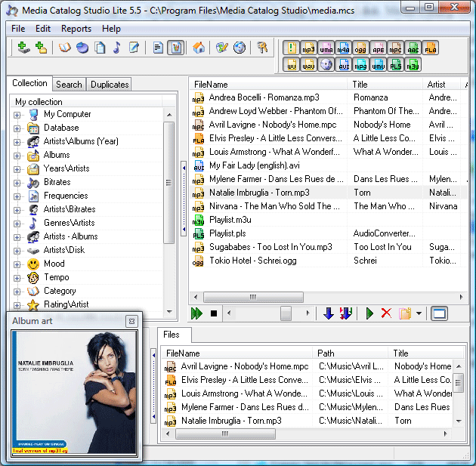The width and height of the screenshot is (476, 466).
Task: Click the blue pie chart toolbar icon
Action: click(82, 48)
